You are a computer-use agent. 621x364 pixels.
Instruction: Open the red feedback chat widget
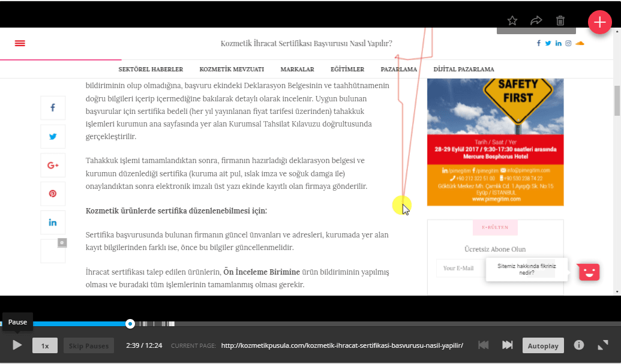pyautogui.click(x=589, y=272)
